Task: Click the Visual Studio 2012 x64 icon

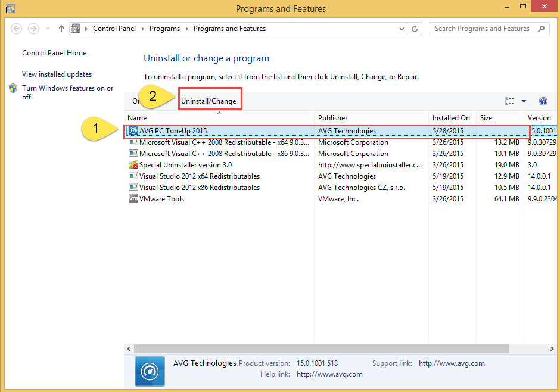Action: click(x=133, y=176)
